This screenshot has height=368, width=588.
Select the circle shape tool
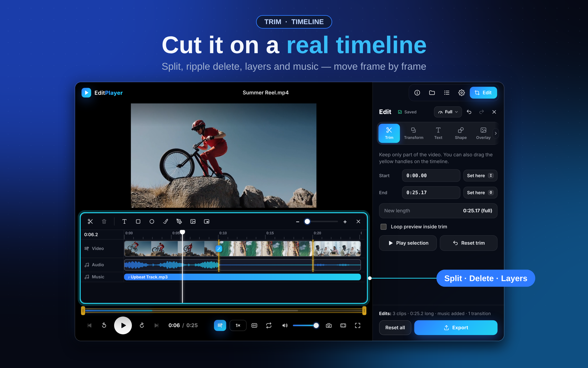(x=152, y=221)
